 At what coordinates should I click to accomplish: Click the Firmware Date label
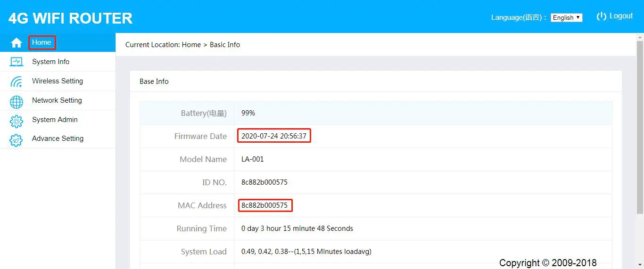tap(200, 136)
